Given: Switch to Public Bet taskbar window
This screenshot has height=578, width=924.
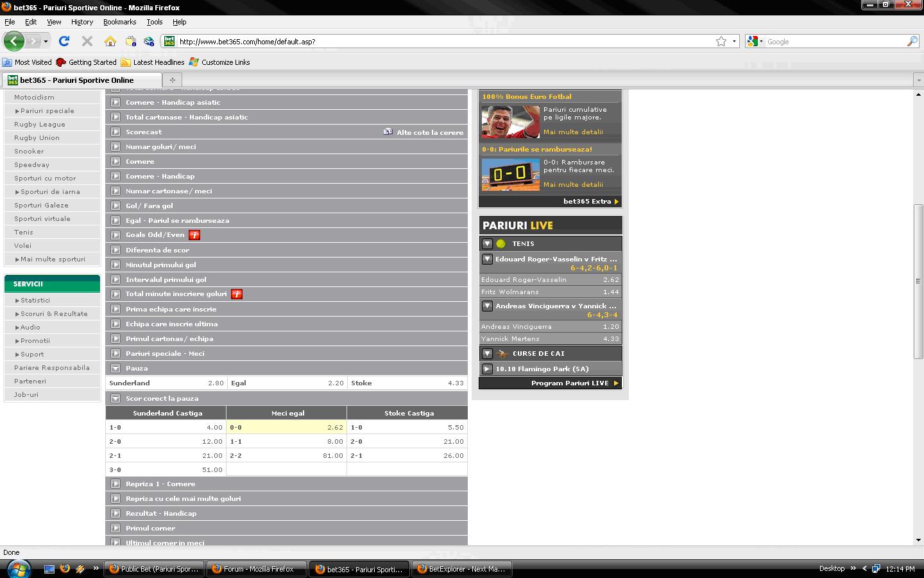Looking at the screenshot, I should click(x=155, y=569).
